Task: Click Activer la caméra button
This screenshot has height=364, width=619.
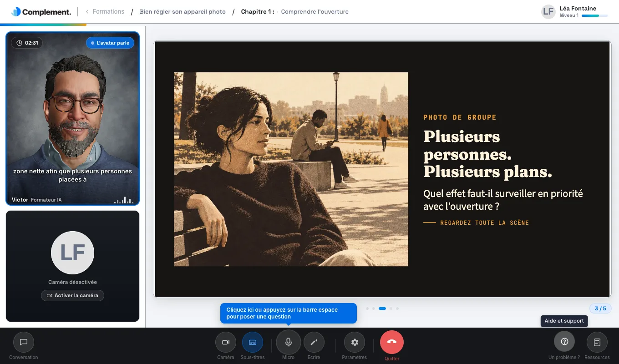Action: click(72, 295)
